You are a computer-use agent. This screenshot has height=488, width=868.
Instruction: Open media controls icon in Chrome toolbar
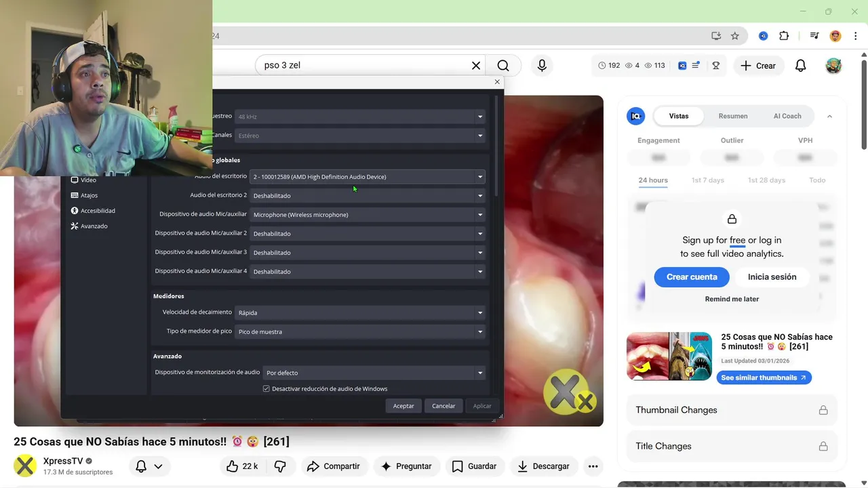coord(814,36)
